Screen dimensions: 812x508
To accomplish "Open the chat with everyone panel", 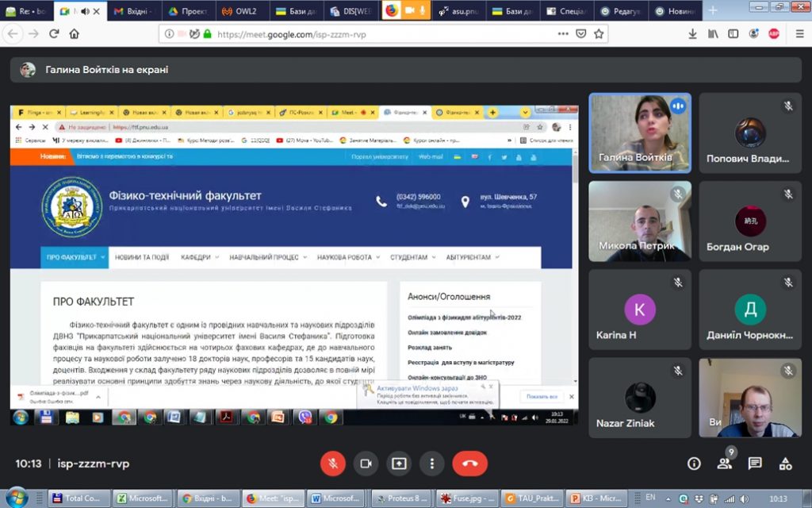I will click(x=755, y=464).
